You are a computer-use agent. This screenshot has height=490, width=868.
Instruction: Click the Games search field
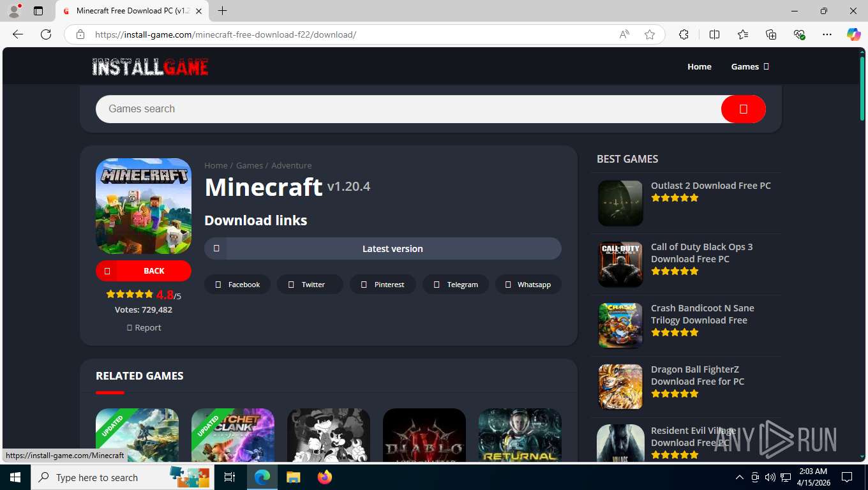click(408, 109)
